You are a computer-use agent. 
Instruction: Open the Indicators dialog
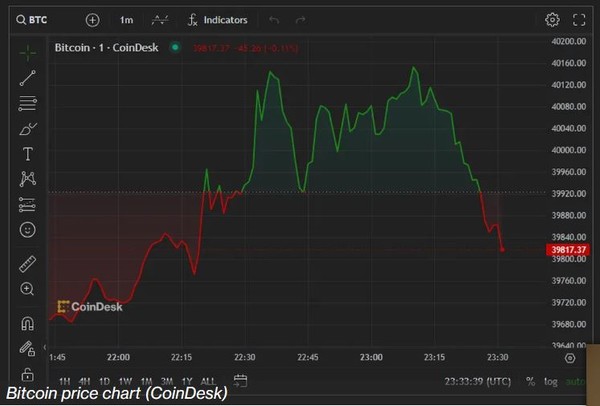point(217,20)
